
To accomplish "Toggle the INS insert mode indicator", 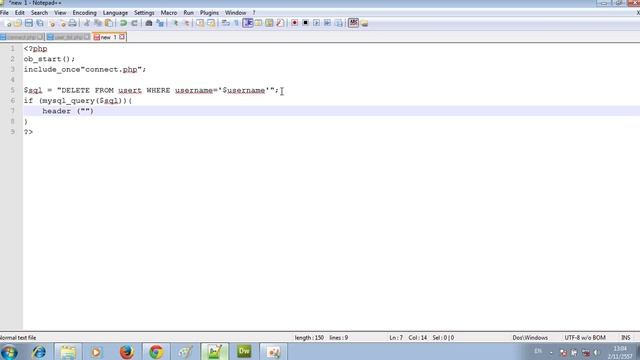I will click(625, 338).
